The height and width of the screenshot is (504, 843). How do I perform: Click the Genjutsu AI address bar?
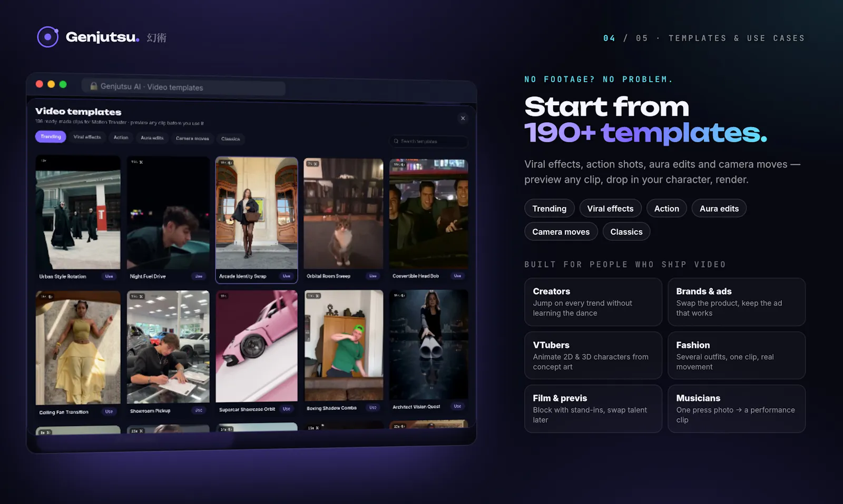point(183,87)
